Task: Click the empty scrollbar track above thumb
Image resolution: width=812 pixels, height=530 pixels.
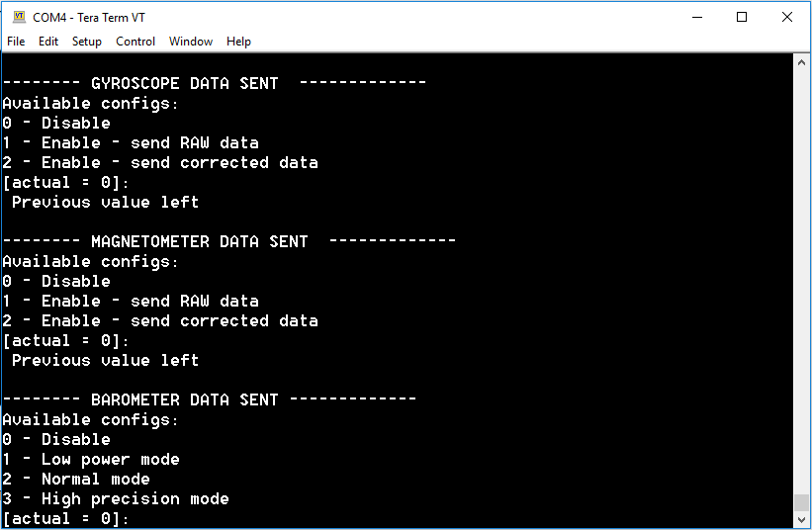Action: (801, 283)
